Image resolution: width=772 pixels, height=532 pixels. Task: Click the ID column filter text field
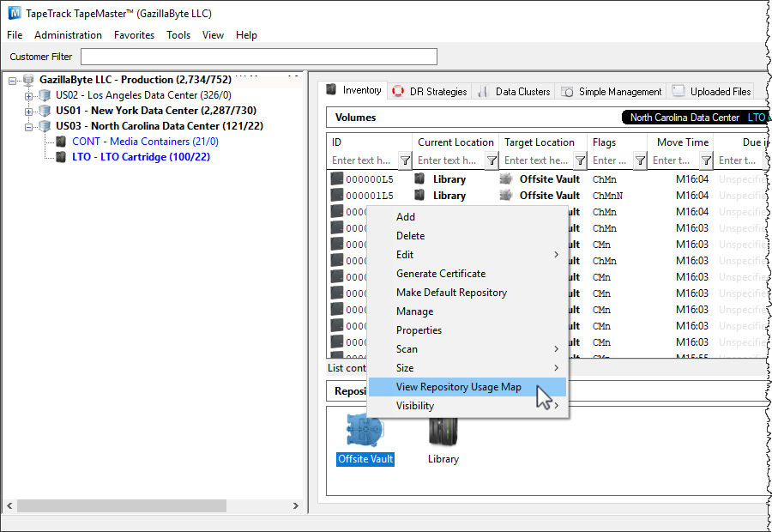(364, 160)
